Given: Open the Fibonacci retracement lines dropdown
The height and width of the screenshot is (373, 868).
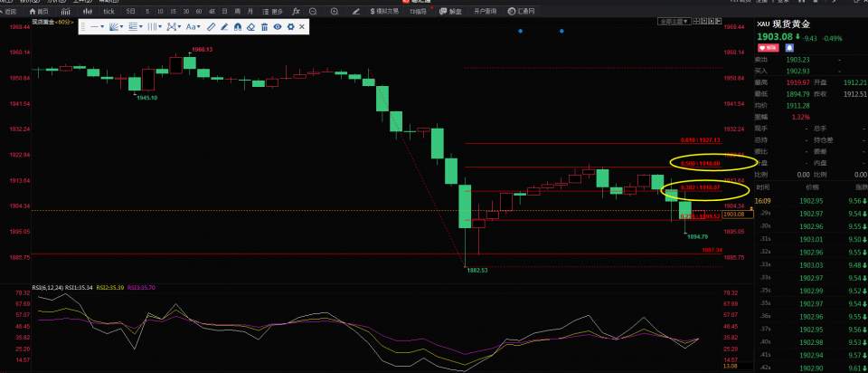Looking at the screenshot, I should click(x=135, y=26).
